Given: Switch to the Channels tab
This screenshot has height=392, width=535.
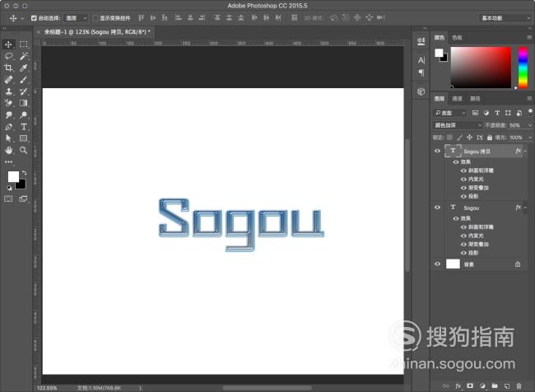Looking at the screenshot, I should tap(457, 99).
